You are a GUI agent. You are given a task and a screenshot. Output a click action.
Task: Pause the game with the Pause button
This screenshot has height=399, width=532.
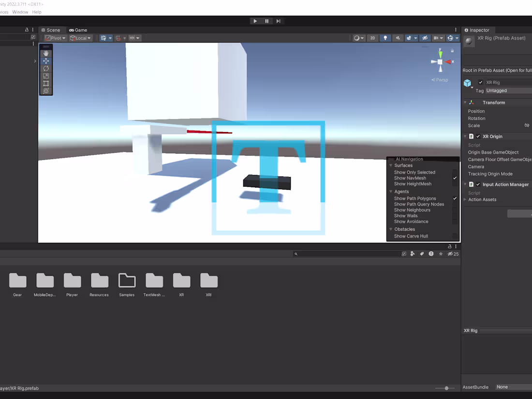tap(266, 21)
